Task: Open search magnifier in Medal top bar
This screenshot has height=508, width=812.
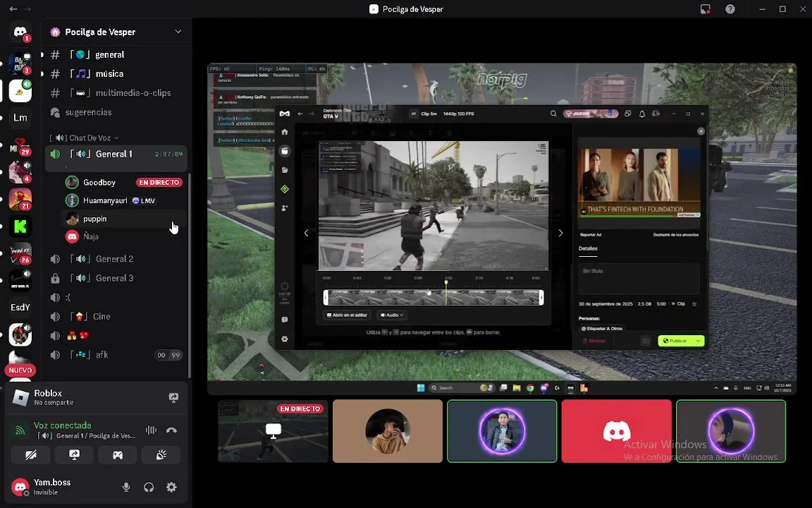Action: [x=553, y=114]
